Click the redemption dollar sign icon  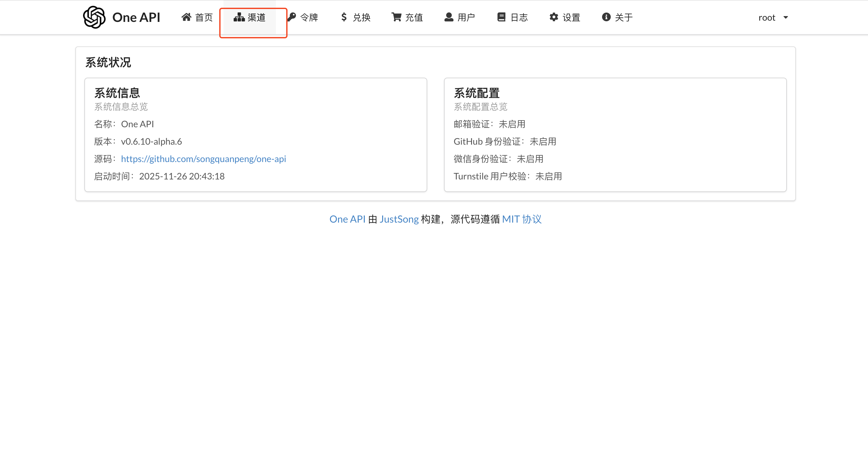tap(344, 17)
